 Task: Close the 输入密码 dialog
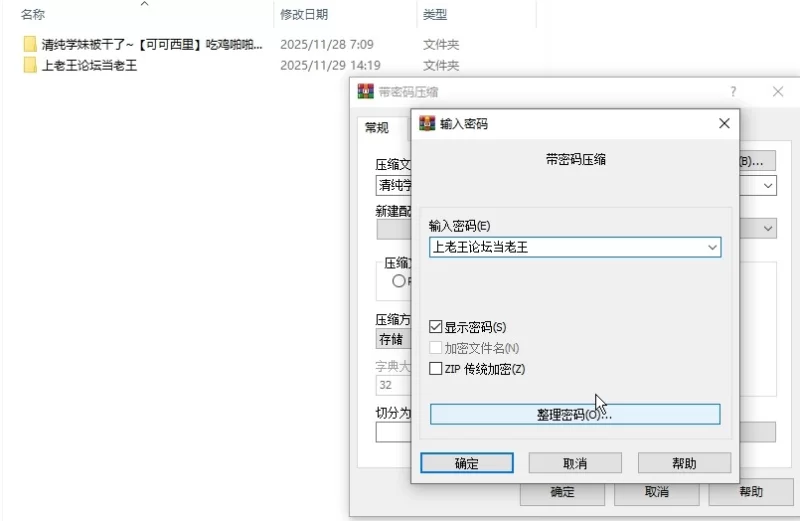[x=724, y=123]
